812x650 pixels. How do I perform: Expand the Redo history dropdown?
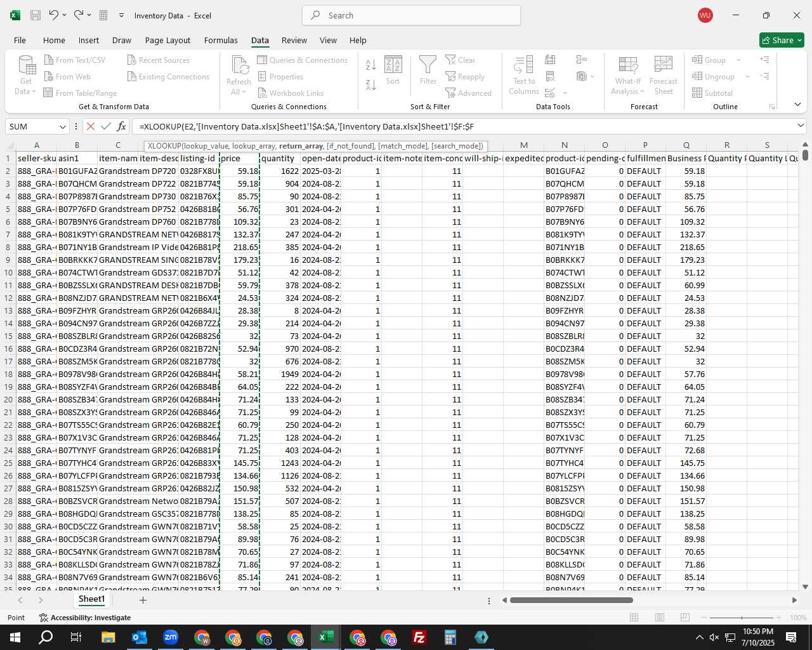coord(89,15)
